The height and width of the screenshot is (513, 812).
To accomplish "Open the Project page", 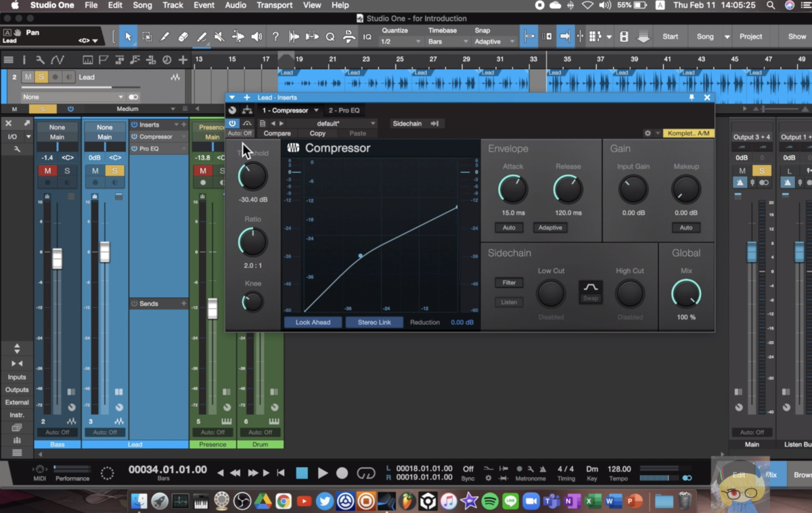I will [750, 37].
